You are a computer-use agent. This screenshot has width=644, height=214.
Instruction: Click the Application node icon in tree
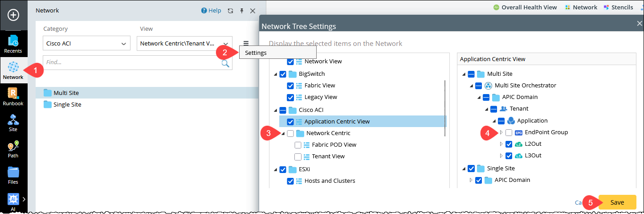click(511, 120)
